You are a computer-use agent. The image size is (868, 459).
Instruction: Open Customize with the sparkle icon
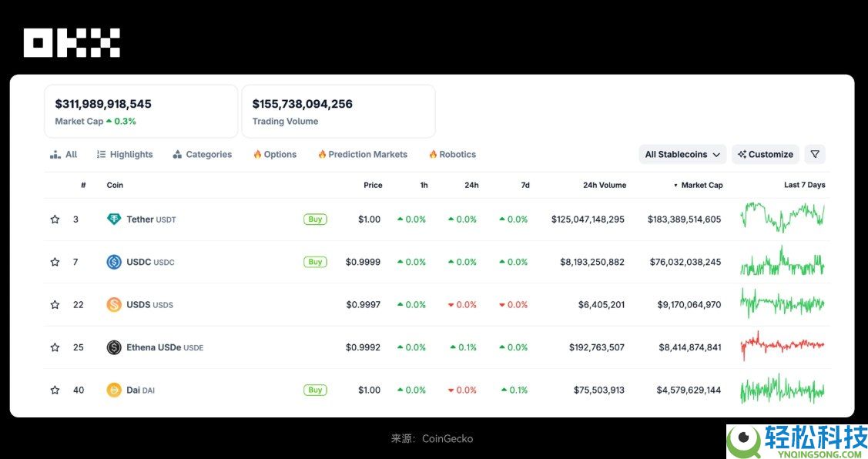coord(766,154)
